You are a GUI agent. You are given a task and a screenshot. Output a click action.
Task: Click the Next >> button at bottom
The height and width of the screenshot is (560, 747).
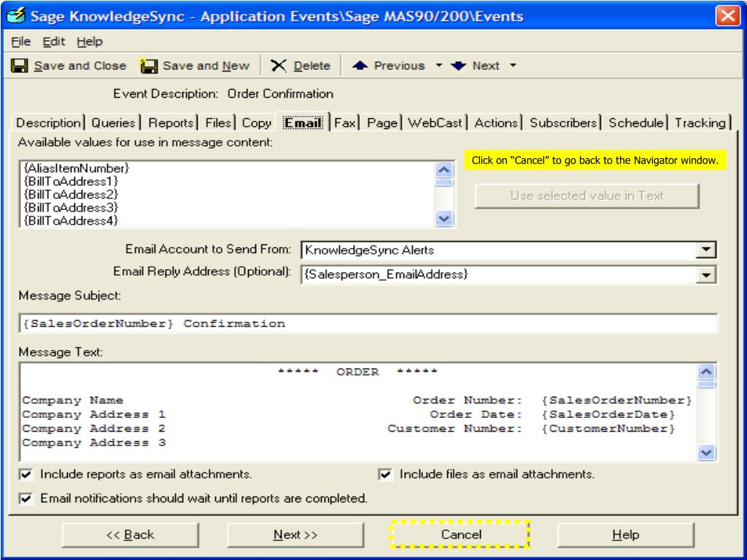[295, 534]
